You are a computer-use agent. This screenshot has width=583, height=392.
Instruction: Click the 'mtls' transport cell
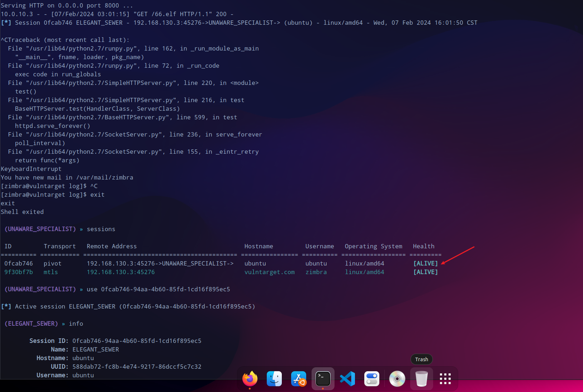pyautogui.click(x=51, y=272)
